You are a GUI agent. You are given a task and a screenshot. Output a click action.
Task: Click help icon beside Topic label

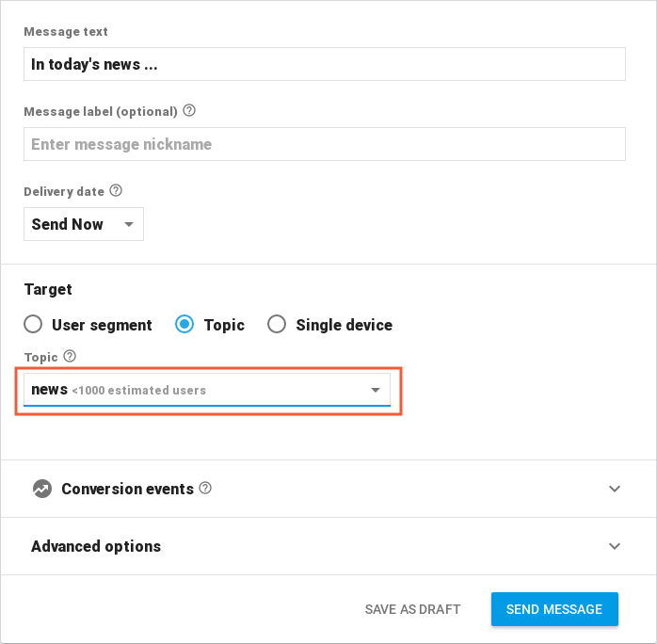[70, 356]
